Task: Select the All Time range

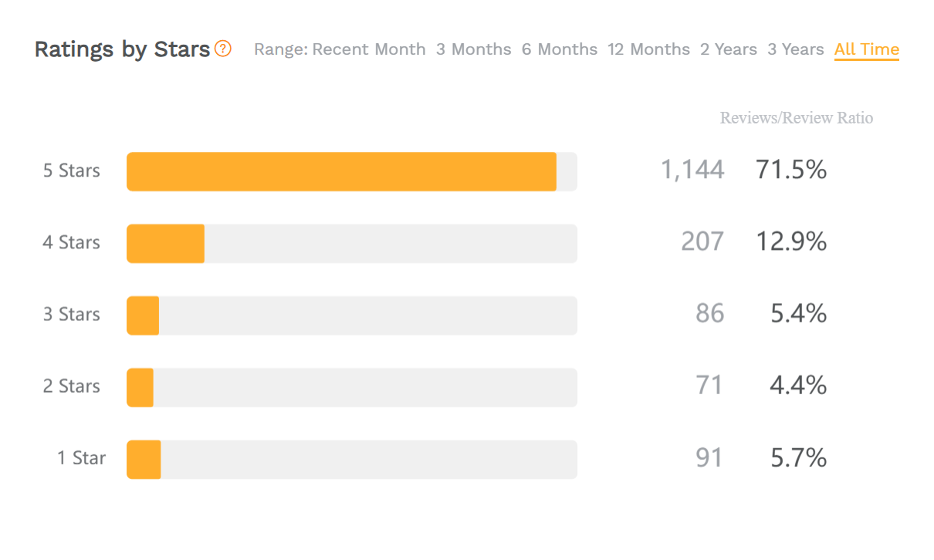Action: [866, 49]
